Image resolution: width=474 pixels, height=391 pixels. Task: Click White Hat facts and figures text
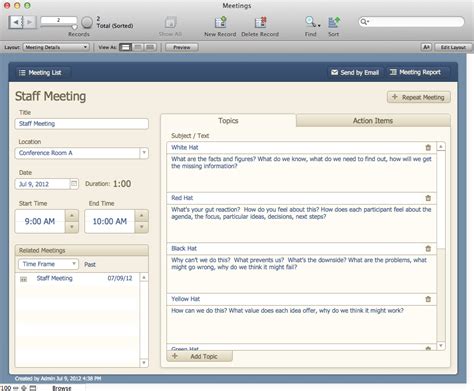(x=301, y=163)
